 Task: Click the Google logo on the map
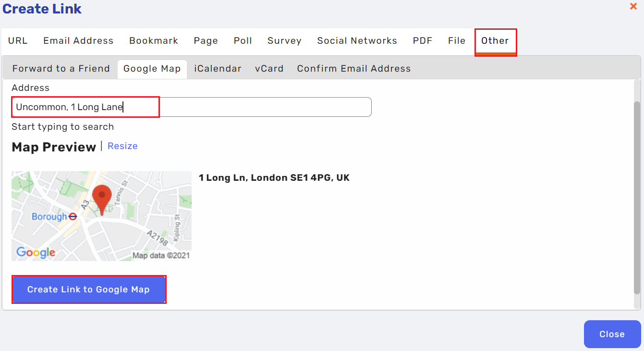(36, 252)
